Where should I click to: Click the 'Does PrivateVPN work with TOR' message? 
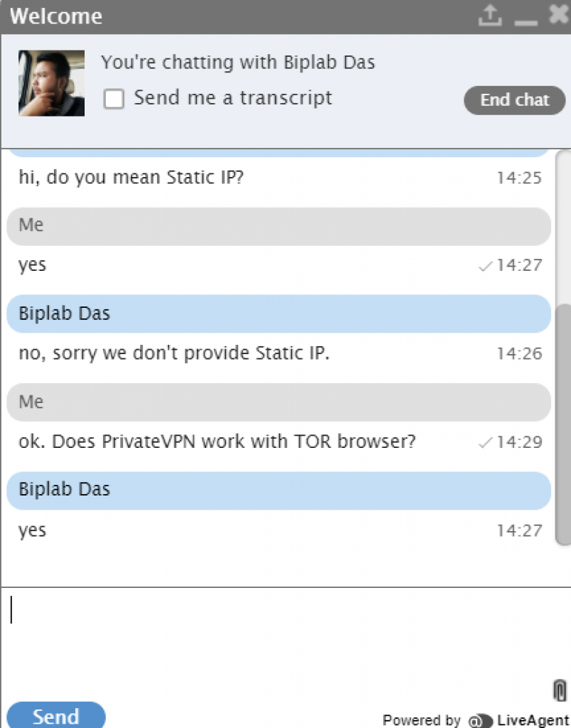click(x=217, y=441)
